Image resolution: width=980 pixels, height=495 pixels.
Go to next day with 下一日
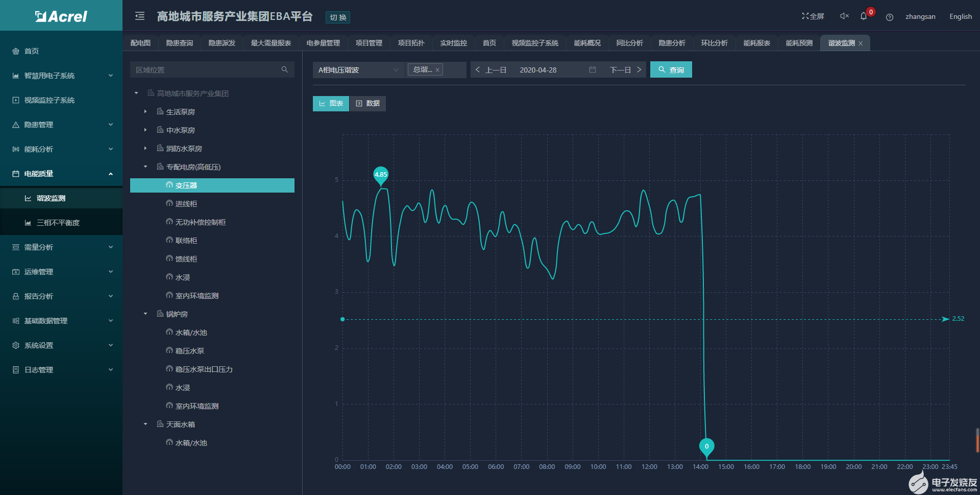[x=626, y=70]
